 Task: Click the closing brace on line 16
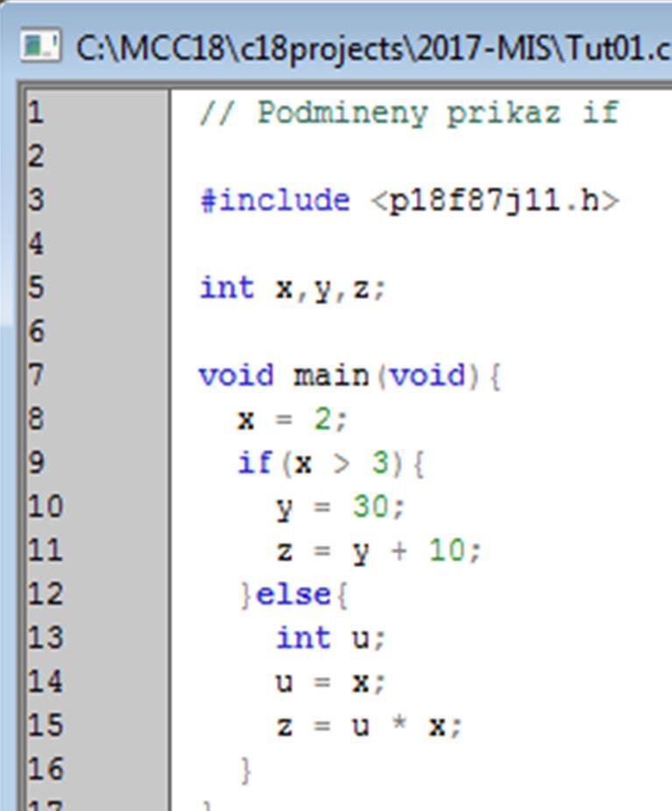245,770
